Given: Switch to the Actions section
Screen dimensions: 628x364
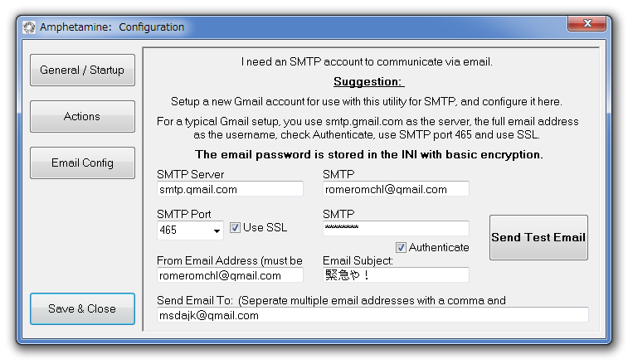Looking at the screenshot, I should pos(82,117).
